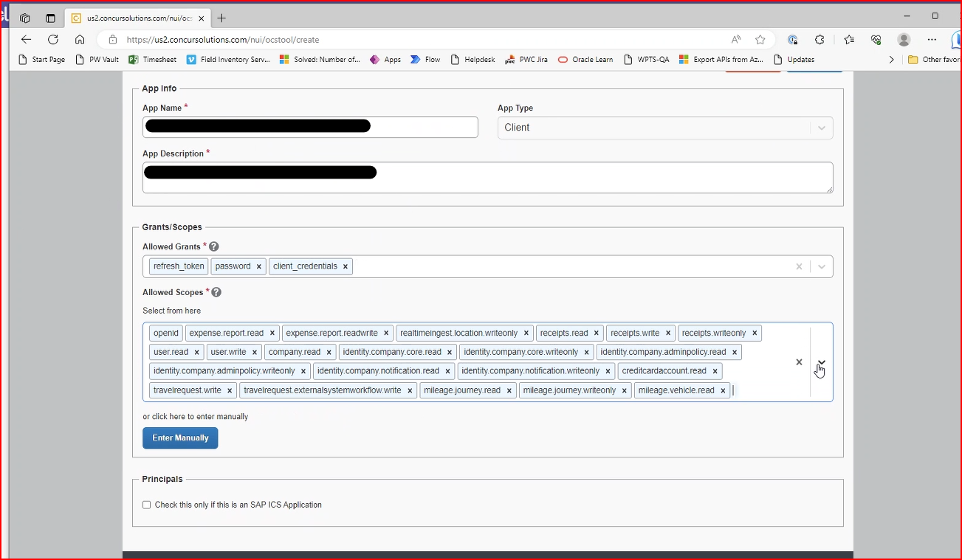
Task: Remove the mileage.vehicle.read scope tag
Action: pyautogui.click(x=723, y=390)
